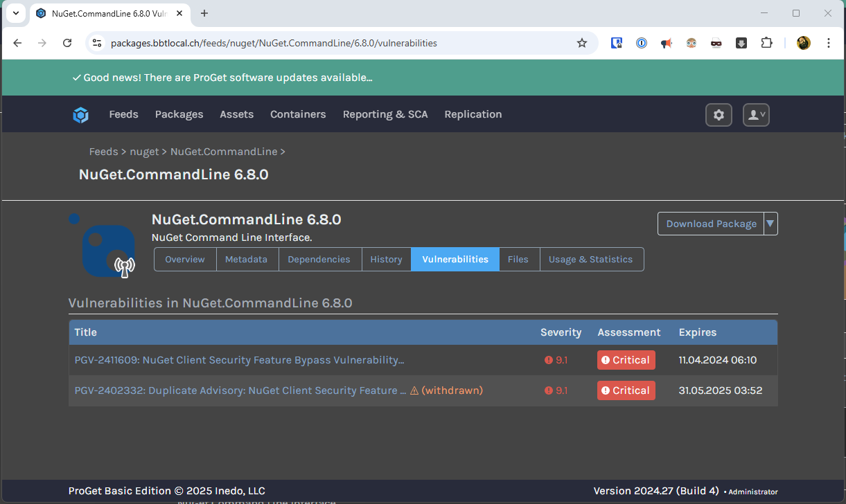This screenshot has height=504, width=846.
Task: Open Chrome's three-dot menu
Action: 829,43
